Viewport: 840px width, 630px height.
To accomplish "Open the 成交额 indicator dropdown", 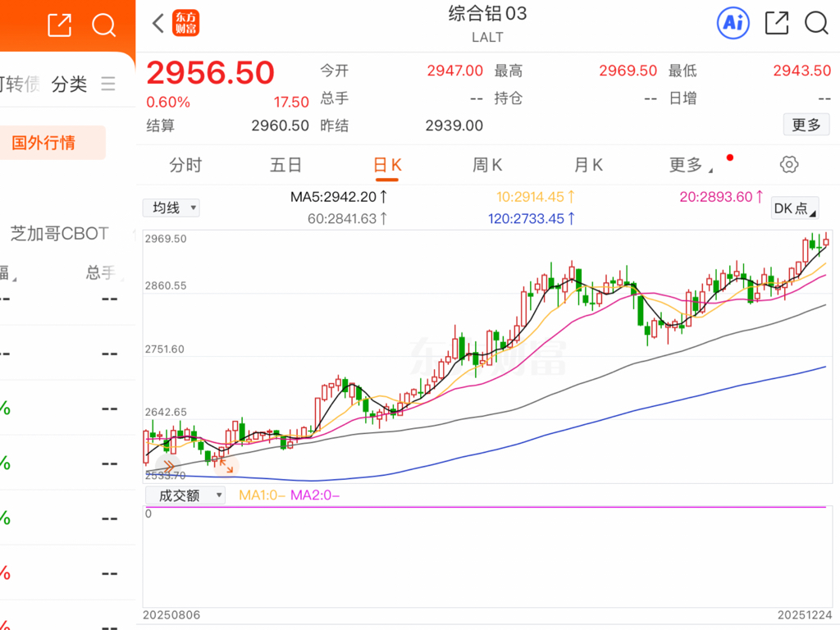I will pyautogui.click(x=185, y=495).
